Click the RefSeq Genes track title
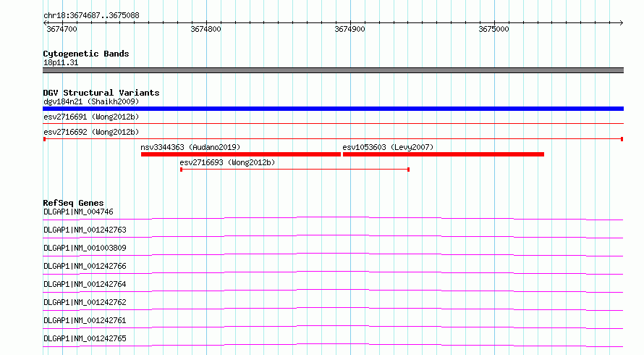This screenshot has width=644, height=355. (x=73, y=203)
